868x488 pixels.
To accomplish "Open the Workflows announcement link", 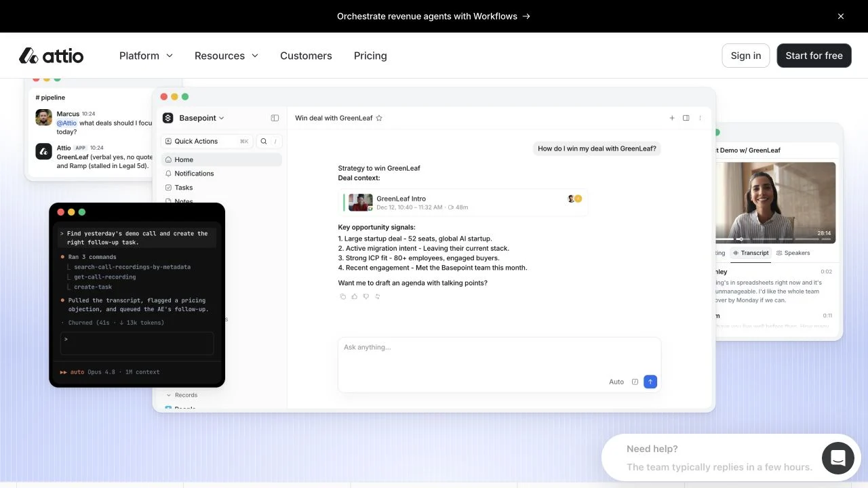I will [x=433, y=16].
